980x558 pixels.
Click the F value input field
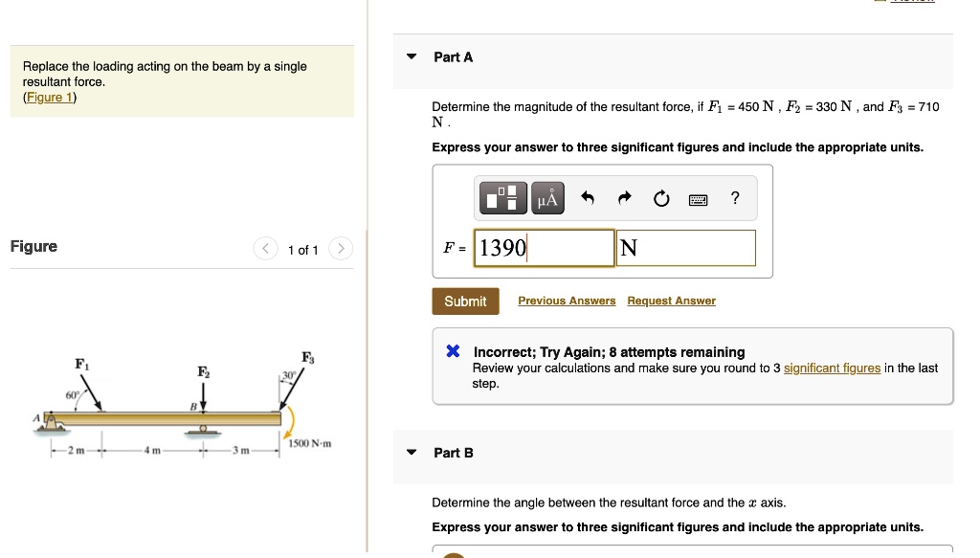click(544, 248)
